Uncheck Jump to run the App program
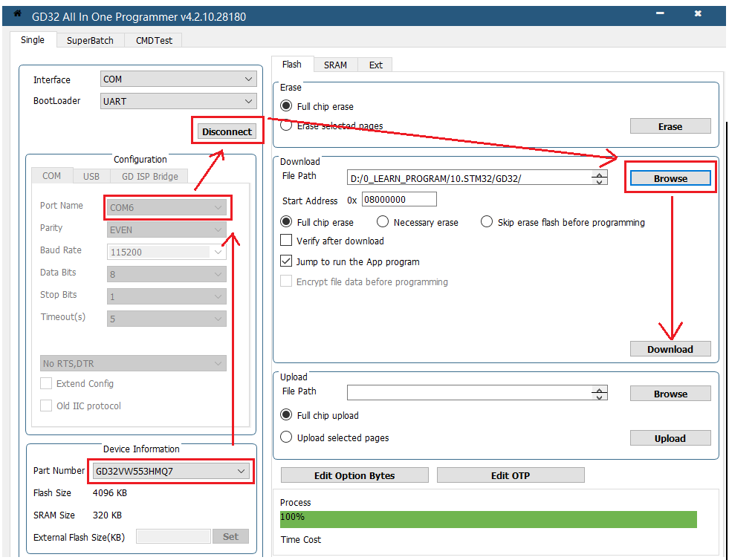Viewport: 729px width, 560px height. pos(286,261)
